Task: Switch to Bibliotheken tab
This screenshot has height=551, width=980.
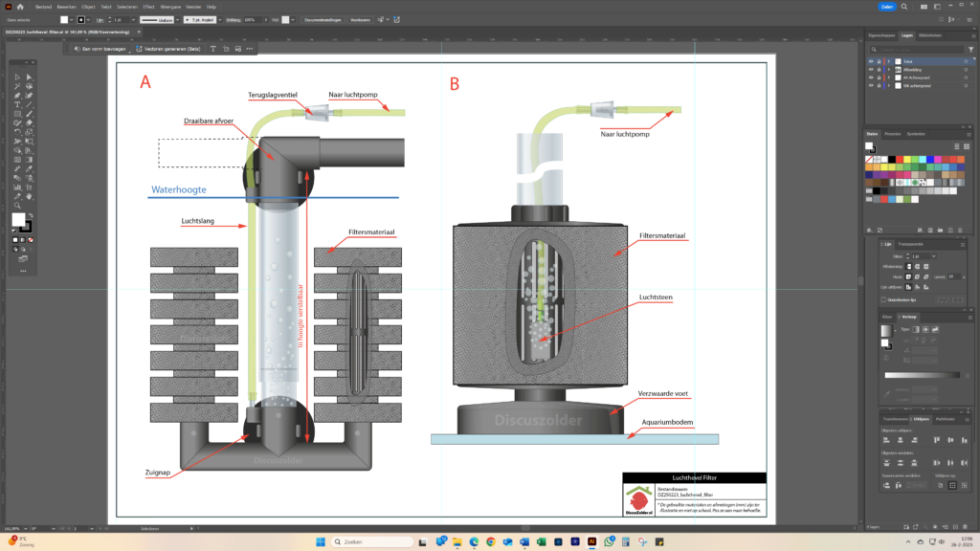Action: click(930, 35)
